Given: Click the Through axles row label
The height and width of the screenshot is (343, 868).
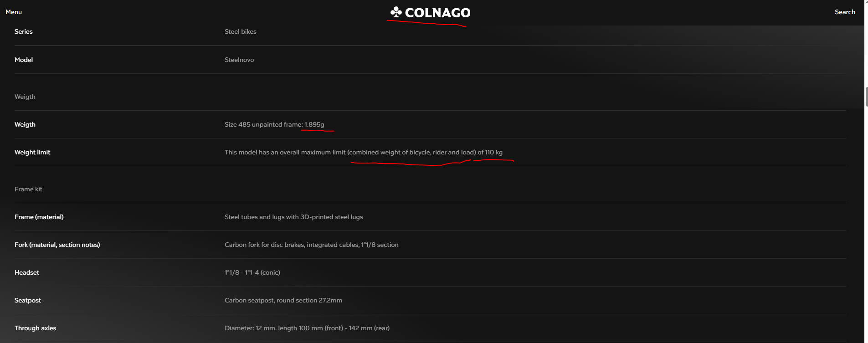Looking at the screenshot, I should tap(36, 328).
